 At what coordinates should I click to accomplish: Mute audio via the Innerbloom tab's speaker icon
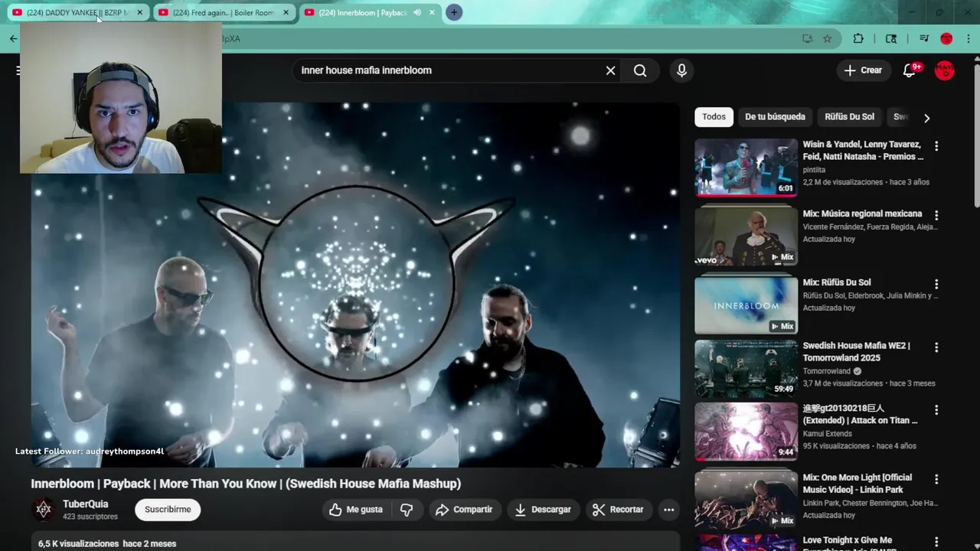pyautogui.click(x=417, y=12)
